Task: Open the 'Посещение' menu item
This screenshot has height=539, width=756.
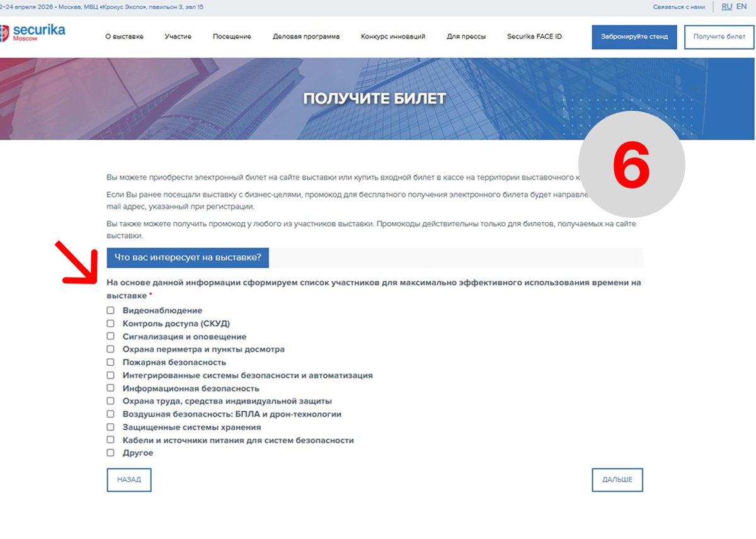Action: [x=232, y=37]
